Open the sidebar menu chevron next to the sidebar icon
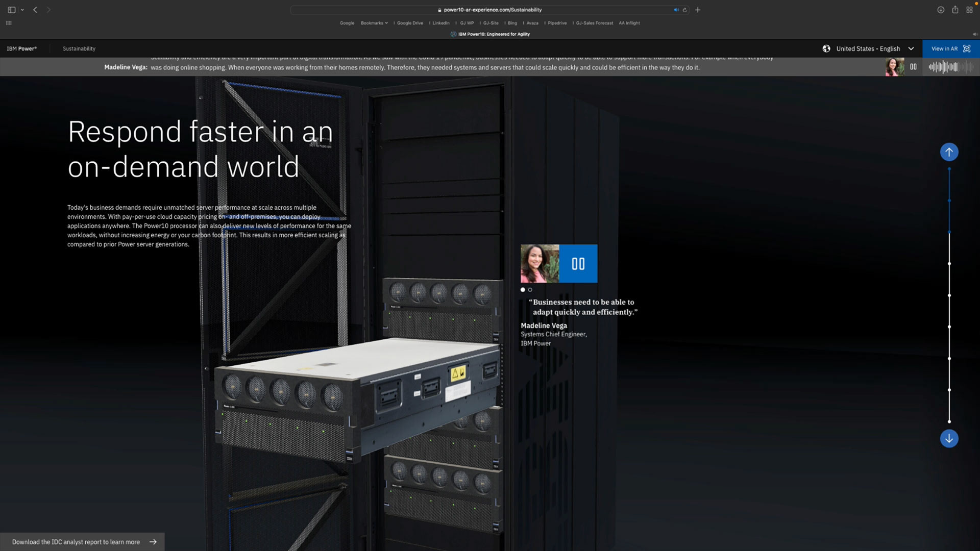The image size is (980, 551). click(x=22, y=10)
